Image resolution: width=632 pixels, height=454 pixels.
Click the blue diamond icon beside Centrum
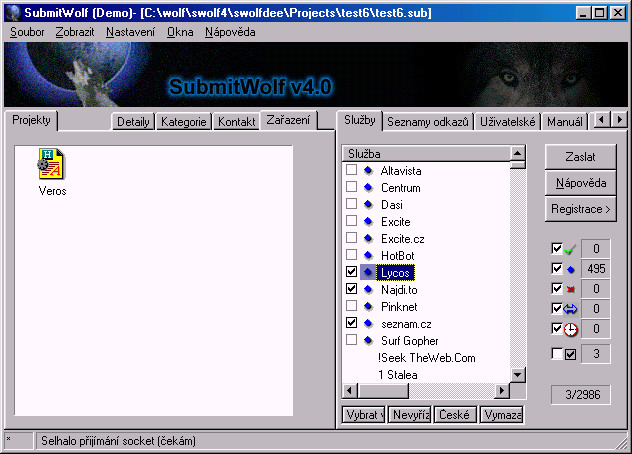(368, 187)
